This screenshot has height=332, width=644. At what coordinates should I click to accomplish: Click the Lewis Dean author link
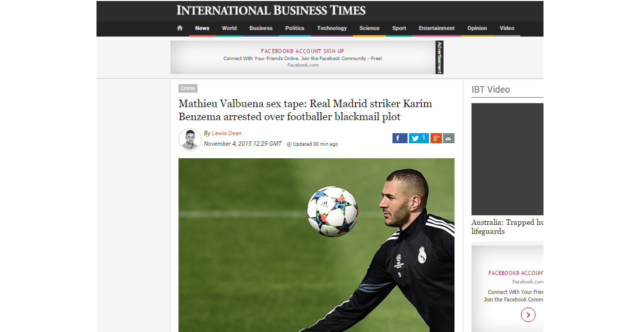[226, 133]
